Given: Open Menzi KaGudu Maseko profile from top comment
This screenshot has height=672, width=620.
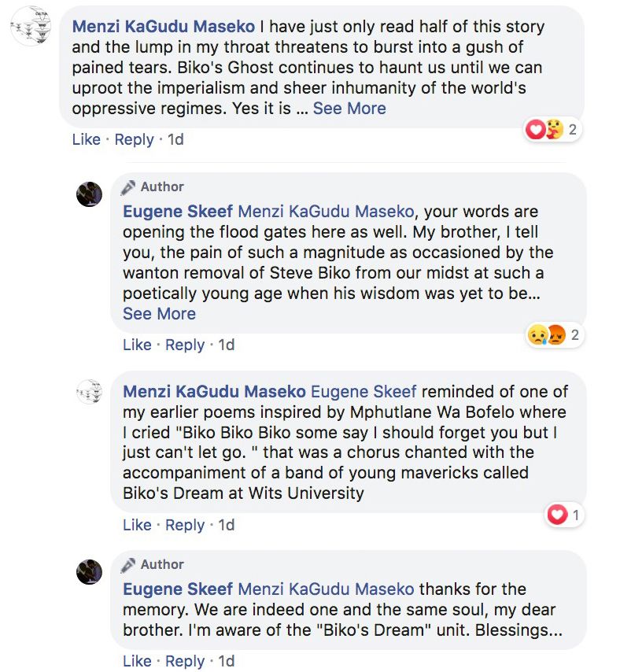Looking at the screenshot, I should pos(164,27).
